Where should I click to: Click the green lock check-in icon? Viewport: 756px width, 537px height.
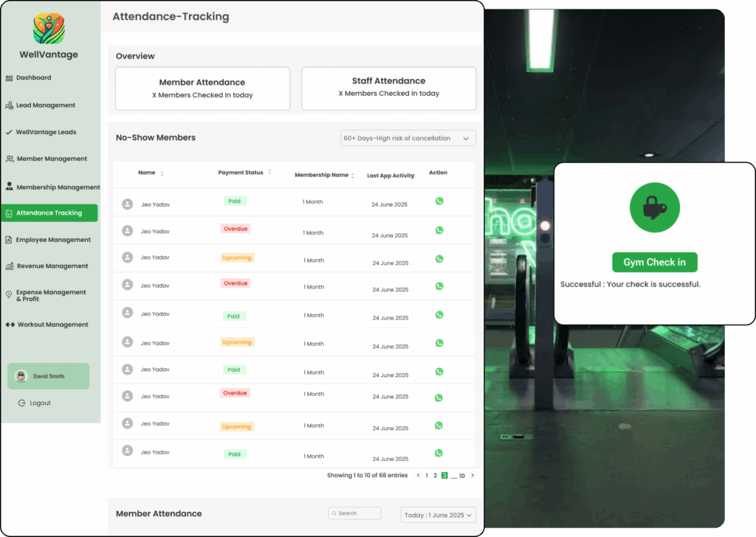click(654, 209)
